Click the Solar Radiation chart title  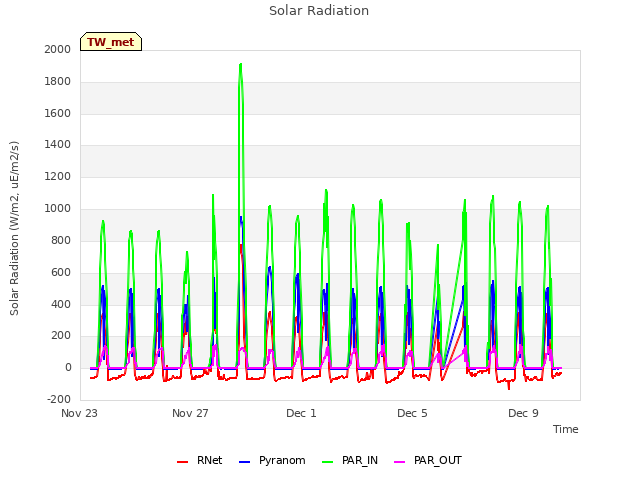pos(319,11)
